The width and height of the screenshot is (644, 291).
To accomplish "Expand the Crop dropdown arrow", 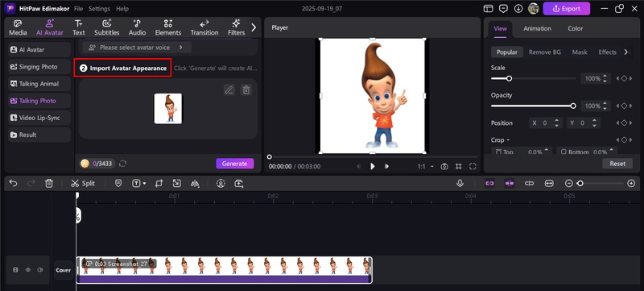I will [x=508, y=140].
